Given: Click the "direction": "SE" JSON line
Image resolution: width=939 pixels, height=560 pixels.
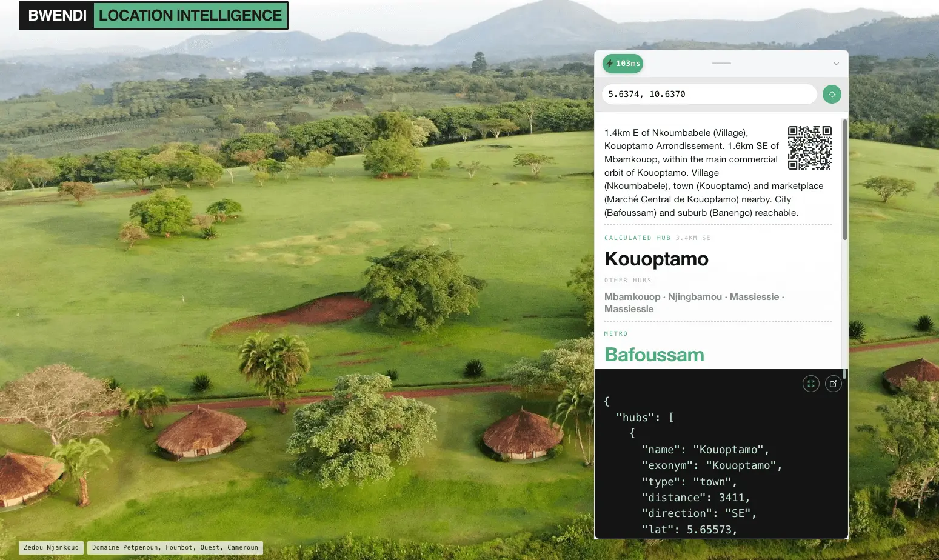Looking at the screenshot, I should click(699, 513).
